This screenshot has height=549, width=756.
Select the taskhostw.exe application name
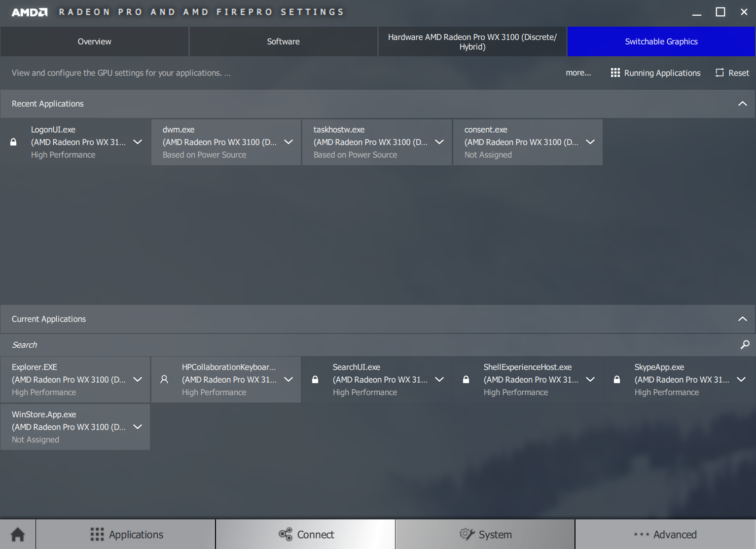pyautogui.click(x=339, y=130)
